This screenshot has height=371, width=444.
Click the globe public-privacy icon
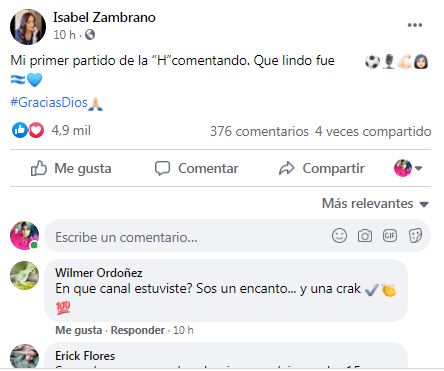90,35
